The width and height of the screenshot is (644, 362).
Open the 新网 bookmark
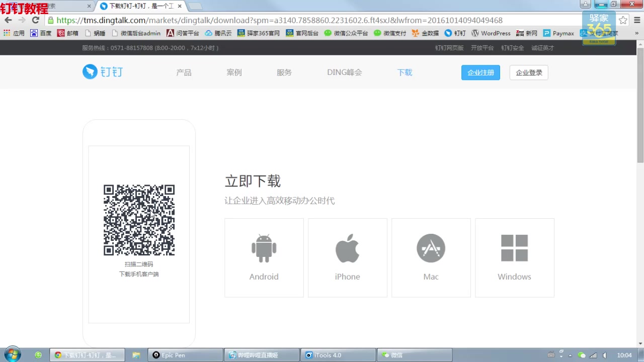coord(526,33)
